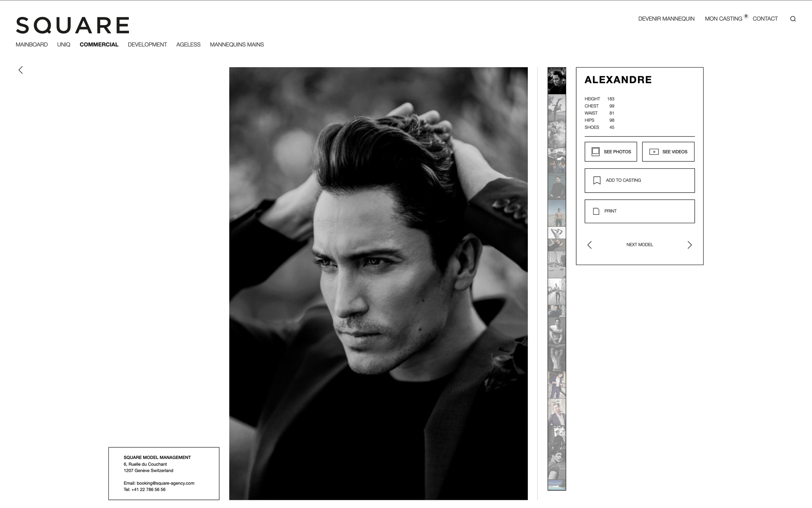This screenshot has width=812, height=508.
Task: Select the bookmark icon next to ADD TO CASTING
Action: [596, 180]
